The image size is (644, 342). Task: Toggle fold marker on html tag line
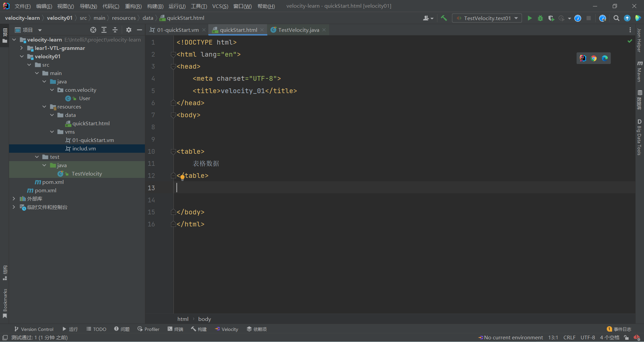[173, 54]
